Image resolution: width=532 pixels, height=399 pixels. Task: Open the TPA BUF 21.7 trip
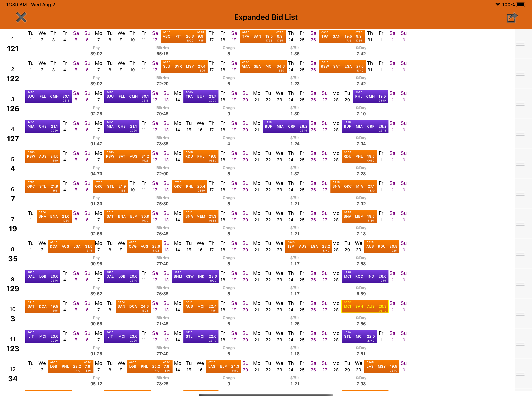click(201, 96)
